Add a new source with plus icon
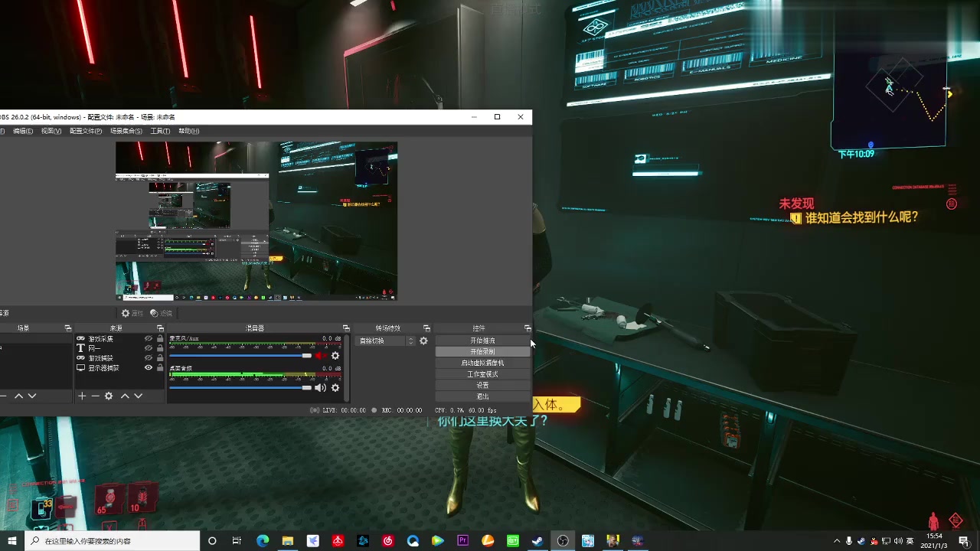 (82, 396)
